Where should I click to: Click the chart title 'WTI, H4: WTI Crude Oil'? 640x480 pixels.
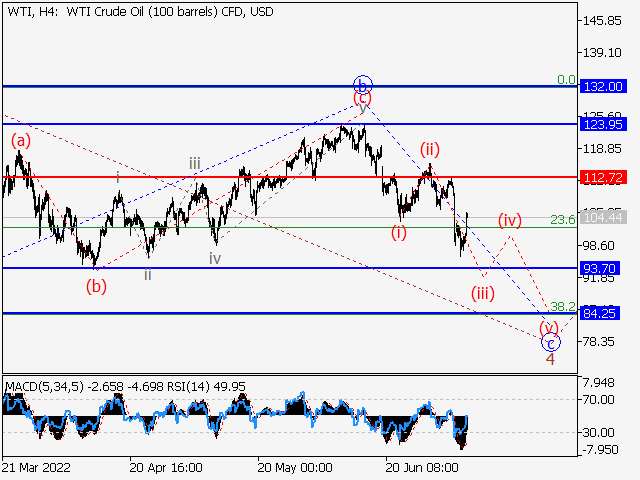point(76,12)
